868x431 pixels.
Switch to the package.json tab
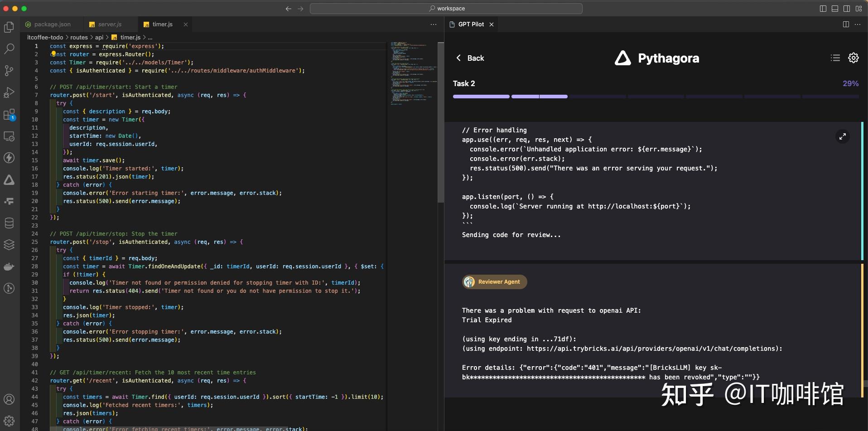[52, 24]
